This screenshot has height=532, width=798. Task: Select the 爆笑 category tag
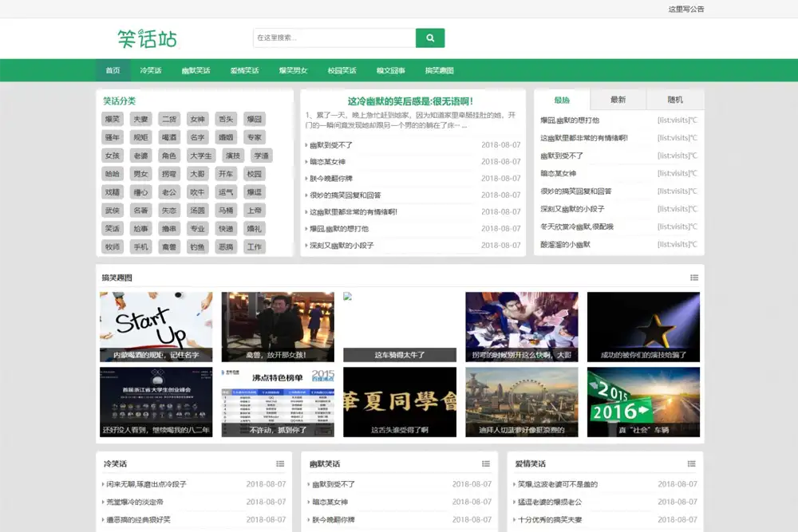pos(112,119)
